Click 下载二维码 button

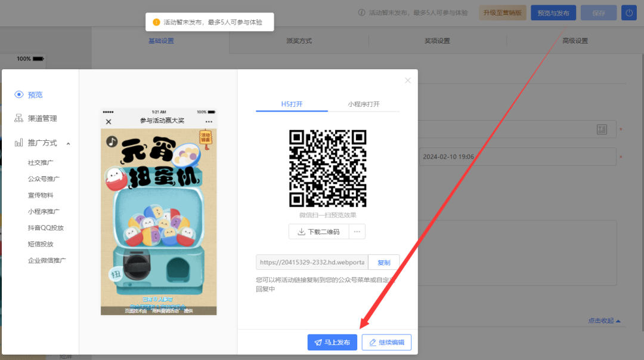tap(318, 232)
